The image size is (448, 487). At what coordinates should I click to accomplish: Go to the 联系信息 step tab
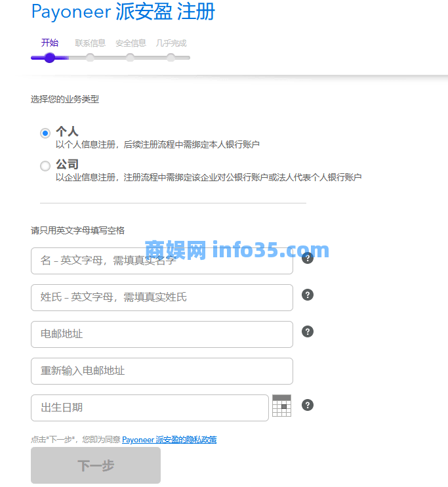(x=91, y=43)
